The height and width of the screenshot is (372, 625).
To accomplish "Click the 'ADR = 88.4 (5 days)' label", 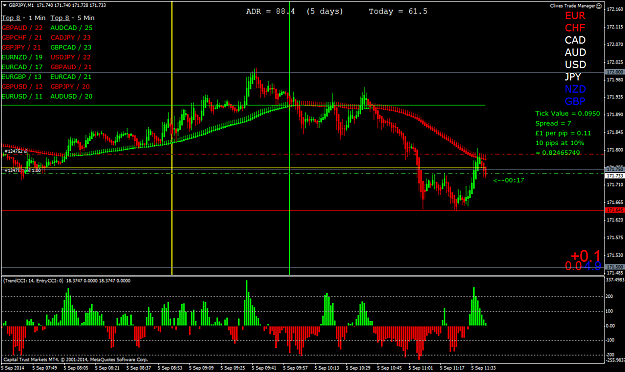I will point(295,12).
